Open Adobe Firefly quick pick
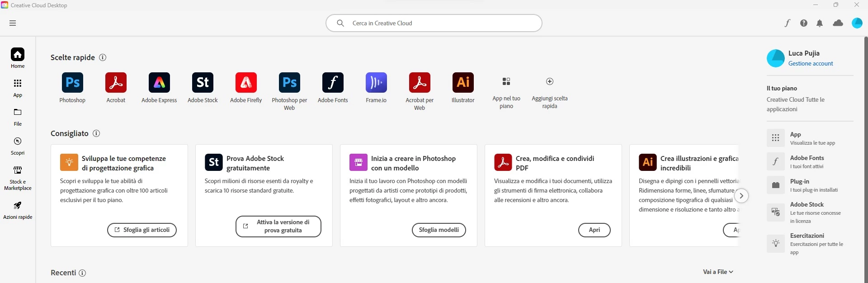Image resolution: width=868 pixels, height=283 pixels. point(246,87)
